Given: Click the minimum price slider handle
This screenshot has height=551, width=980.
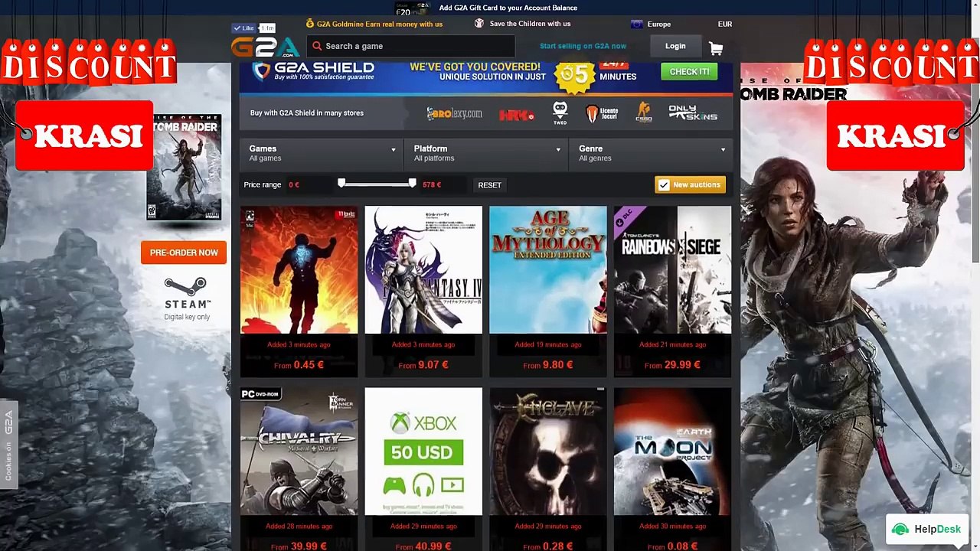Looking at the screenshot, I should [341, 184].
